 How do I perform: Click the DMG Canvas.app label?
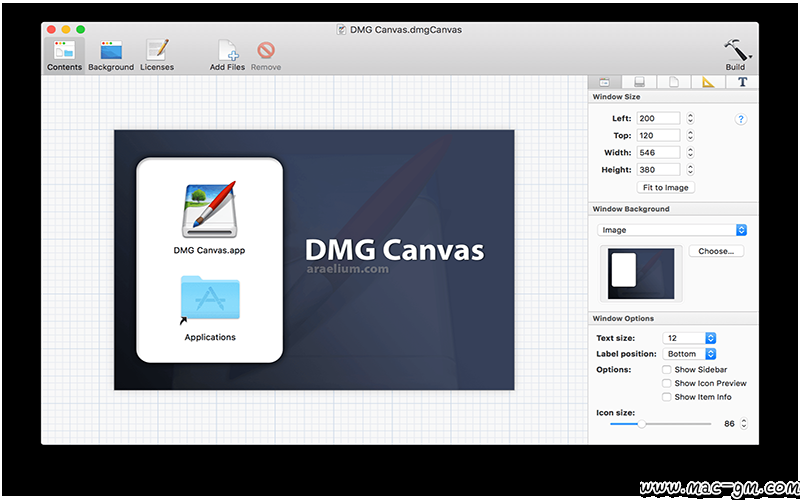click(209, 251)
